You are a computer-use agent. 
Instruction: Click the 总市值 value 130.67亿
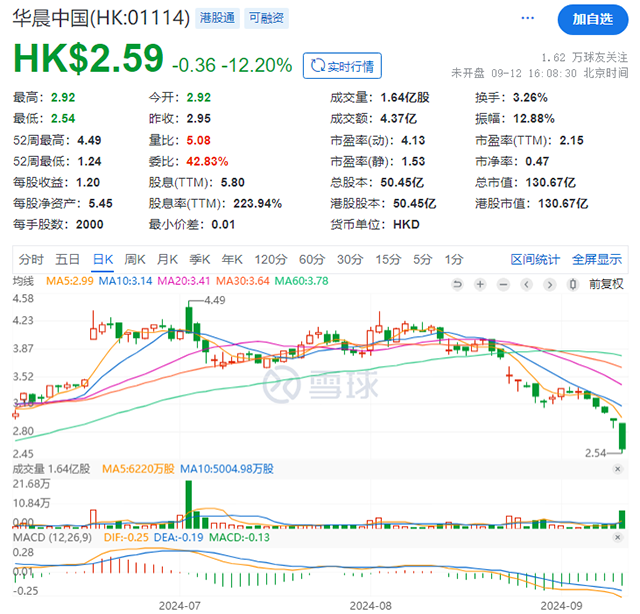(x=551, y=182)
